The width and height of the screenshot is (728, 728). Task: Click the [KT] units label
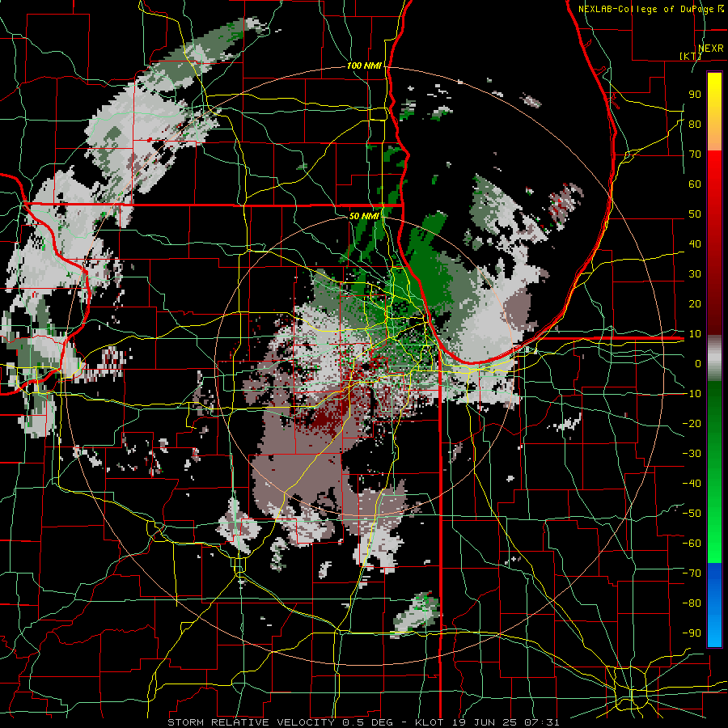point(691,56)
